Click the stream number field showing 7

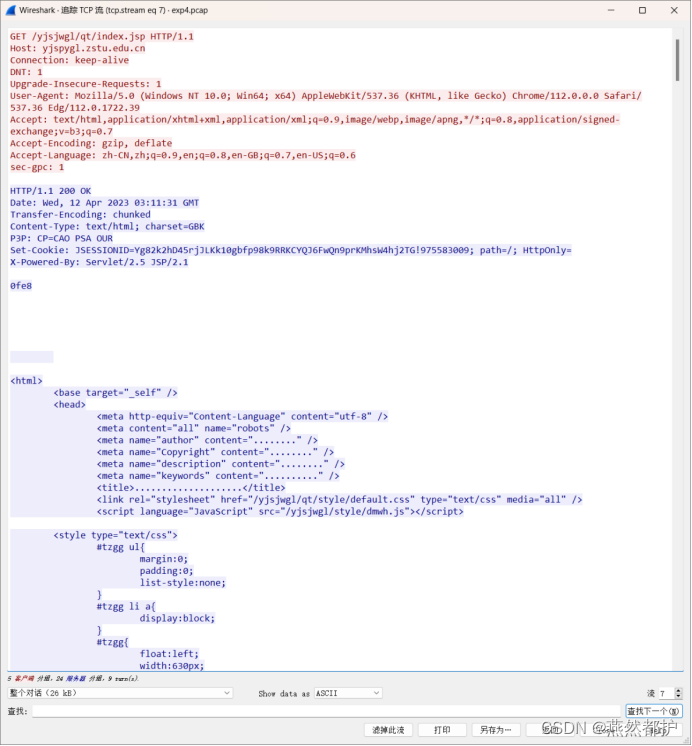(x=666, y=694)
